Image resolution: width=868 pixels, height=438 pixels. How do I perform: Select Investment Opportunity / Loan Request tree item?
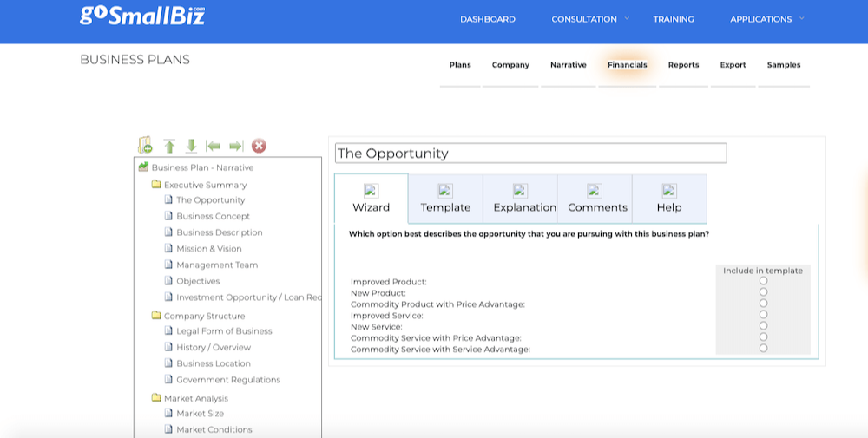coord(248,297)
